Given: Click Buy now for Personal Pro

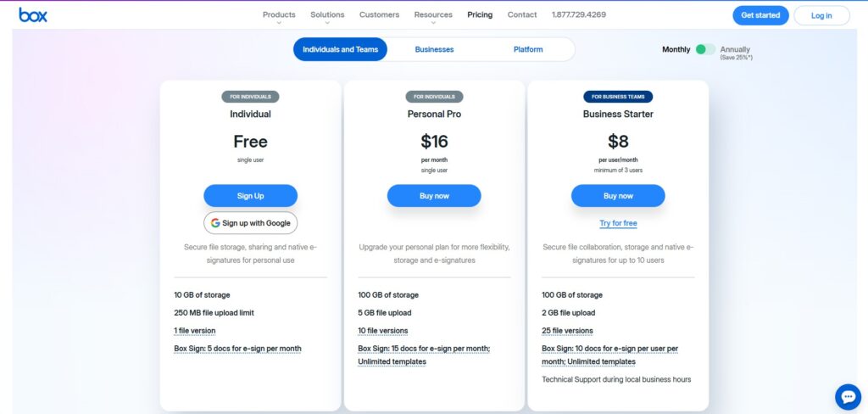Looking at the screenshot, I should pyautogui.click(x=434, y=196).
